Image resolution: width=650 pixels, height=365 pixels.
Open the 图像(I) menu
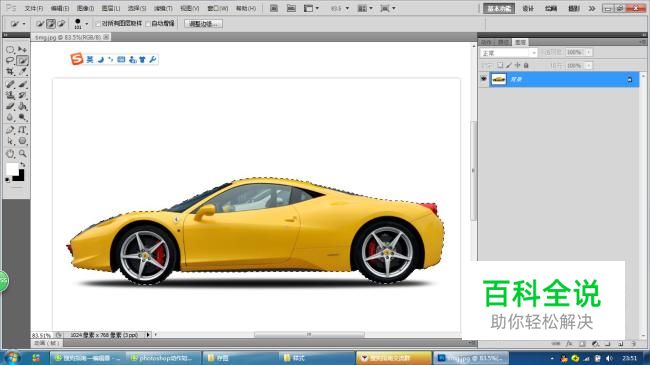[x=85, y=8]
